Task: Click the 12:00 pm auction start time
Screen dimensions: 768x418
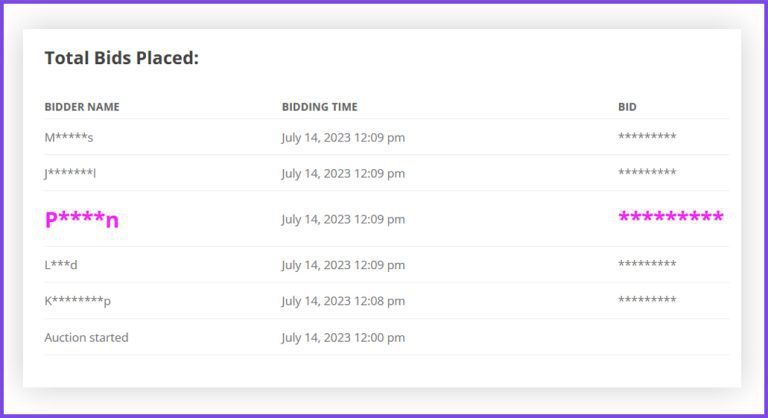Action: coord(343,337)
